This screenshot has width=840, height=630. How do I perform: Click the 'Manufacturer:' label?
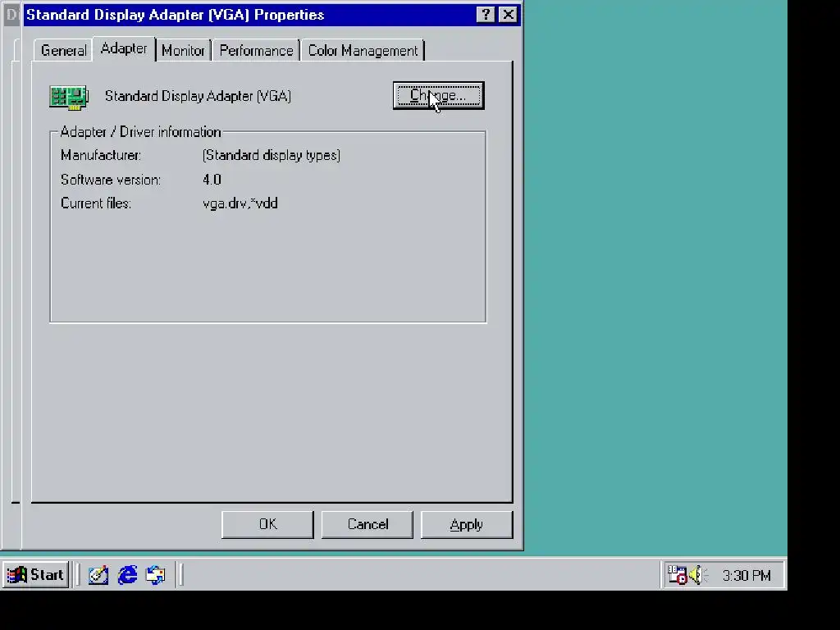pos(101,155)
